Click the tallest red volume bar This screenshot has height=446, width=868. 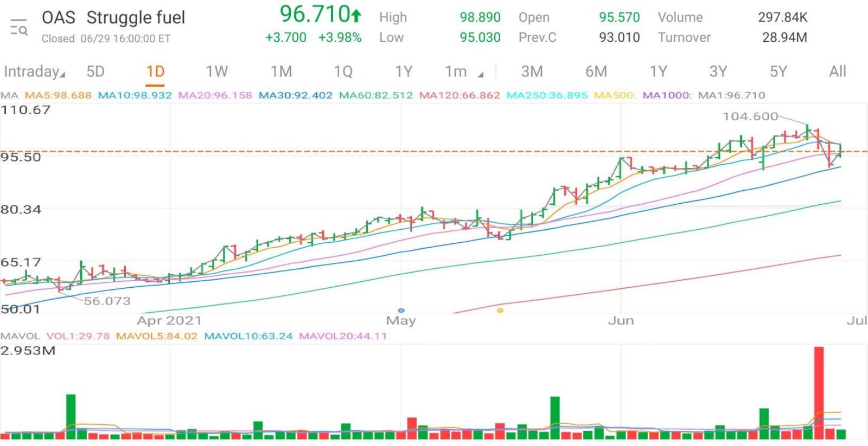tap(819, 392)
